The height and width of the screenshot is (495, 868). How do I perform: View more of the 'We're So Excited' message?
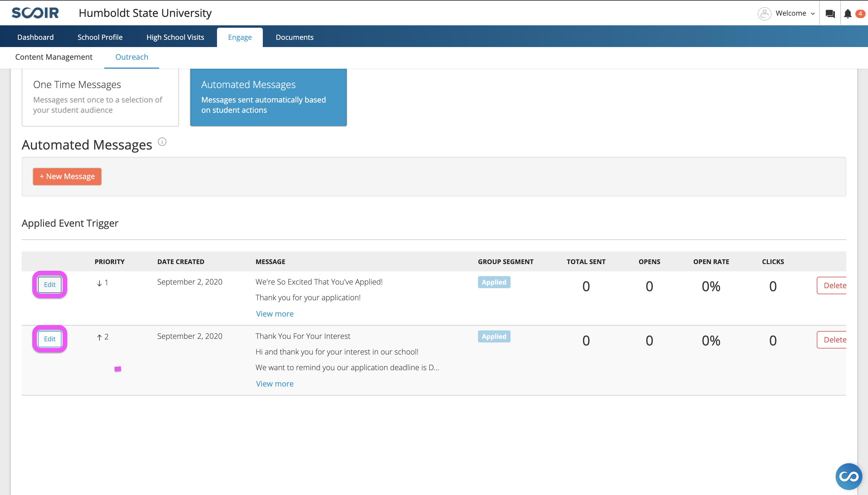tap(275, 314)
